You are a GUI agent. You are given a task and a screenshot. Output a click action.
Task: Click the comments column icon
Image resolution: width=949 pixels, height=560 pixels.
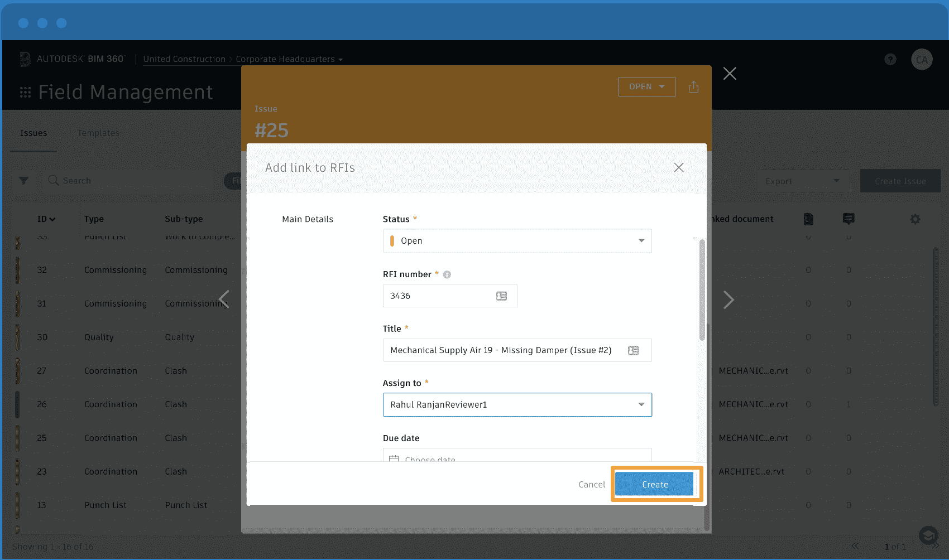pyautogui.click(x=849, y=219)
